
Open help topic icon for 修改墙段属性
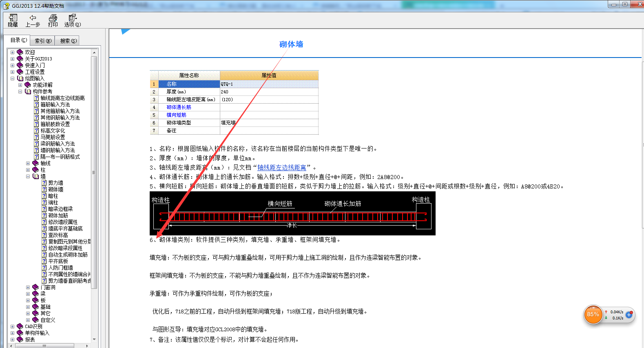44,222
